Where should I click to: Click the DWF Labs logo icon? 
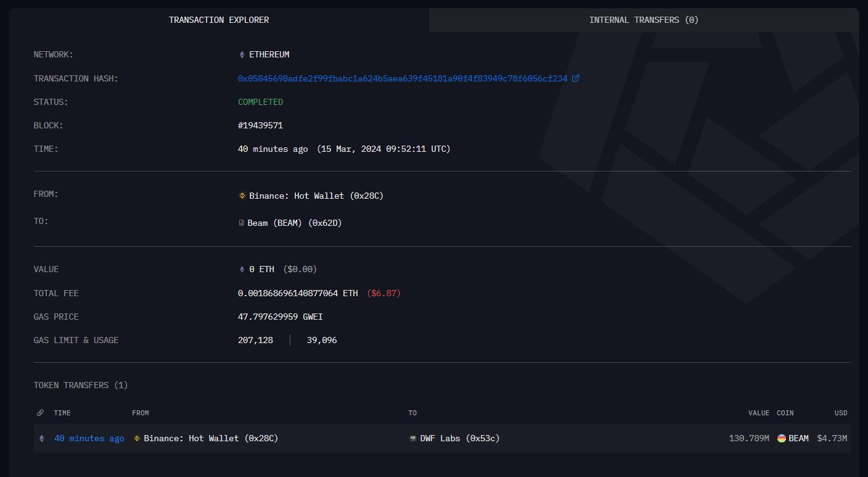tap(413, 439)
